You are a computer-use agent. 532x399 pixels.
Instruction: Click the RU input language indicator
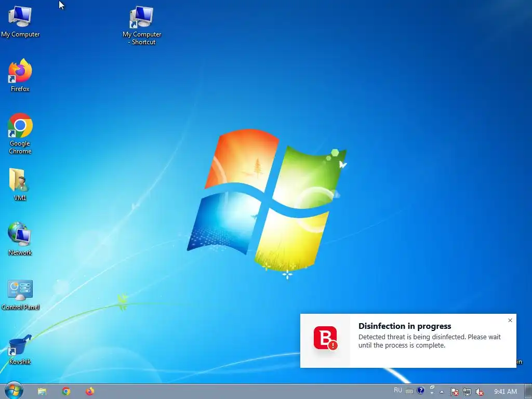(397, 390)
